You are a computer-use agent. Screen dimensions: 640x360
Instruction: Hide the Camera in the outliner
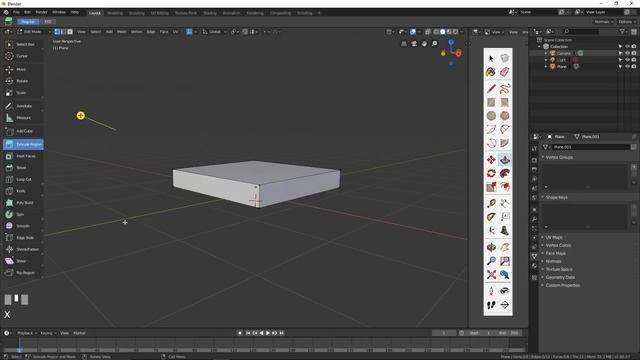627,53
